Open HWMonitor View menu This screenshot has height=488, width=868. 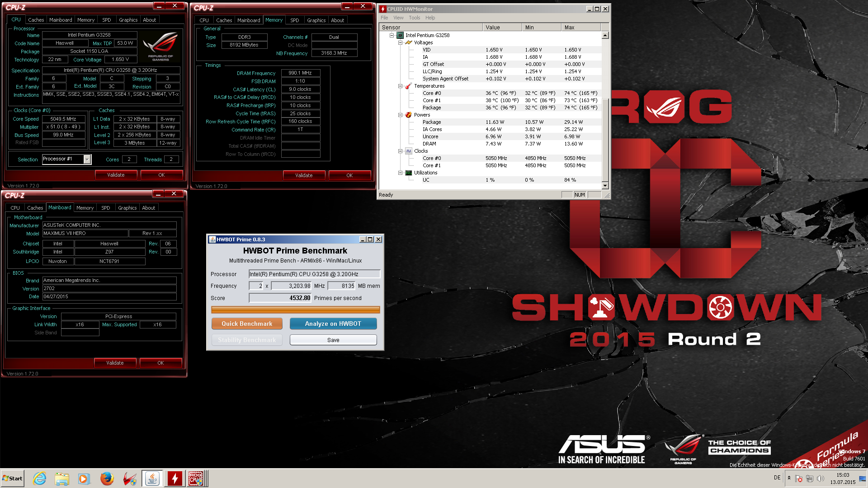pyautogui.click(x=398, y=18)
